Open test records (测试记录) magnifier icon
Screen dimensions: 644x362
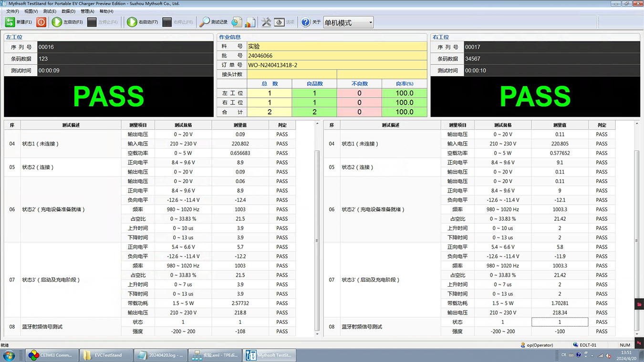click(x=205, y=22)
